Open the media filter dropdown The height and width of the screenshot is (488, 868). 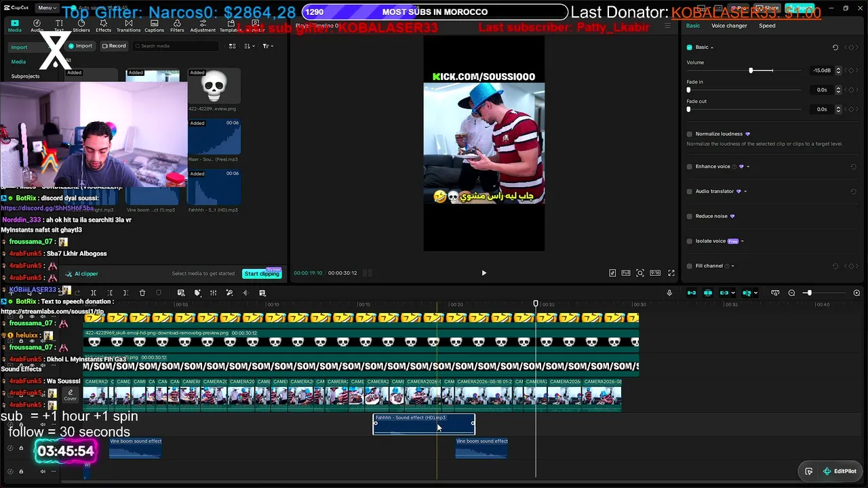click(268, 46)
